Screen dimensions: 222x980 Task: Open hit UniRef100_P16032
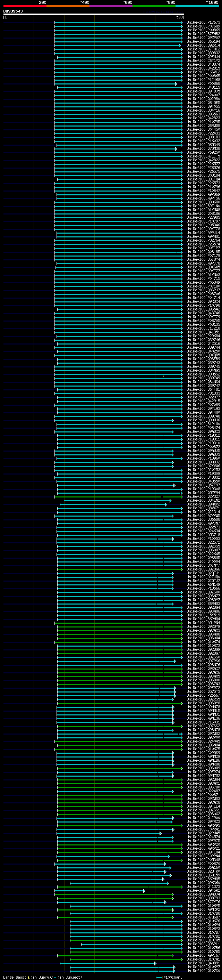[x=203, y=141]
